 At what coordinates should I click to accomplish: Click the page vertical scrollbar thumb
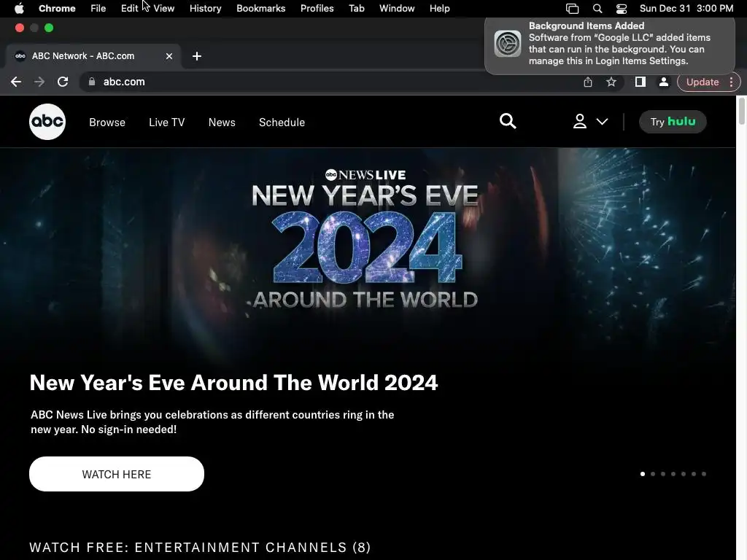tap(741, 111)
